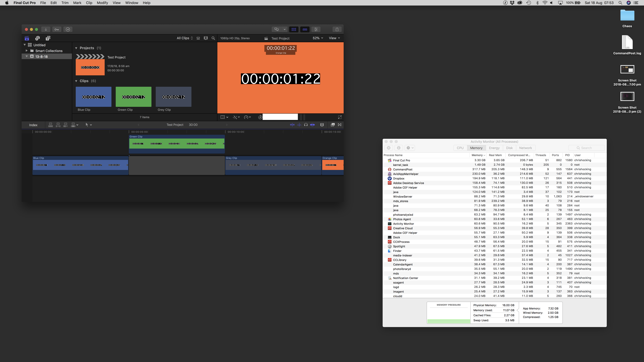Open the Modify menu
This screenshot has width=644, height=362.
[x=102, y=3]
